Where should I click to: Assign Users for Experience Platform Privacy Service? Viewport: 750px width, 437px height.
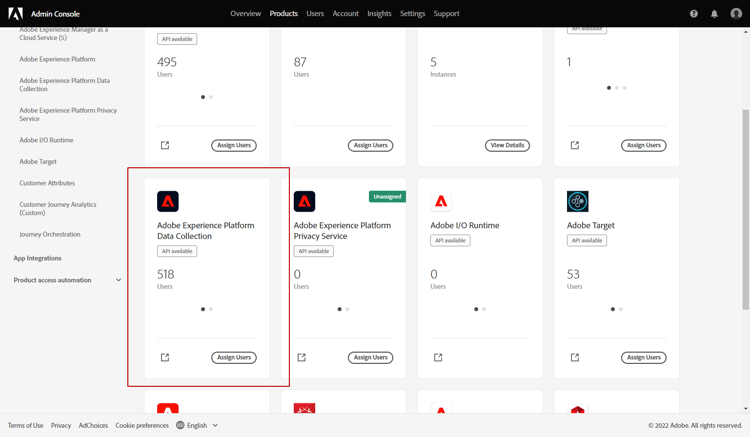(371, 358)
